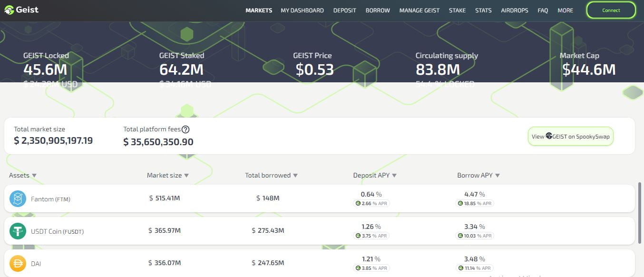This screenshot has height=277, width=644.
Task: Click the Geist logo icon
Action: pyautogui.click(x=9, y=10)
